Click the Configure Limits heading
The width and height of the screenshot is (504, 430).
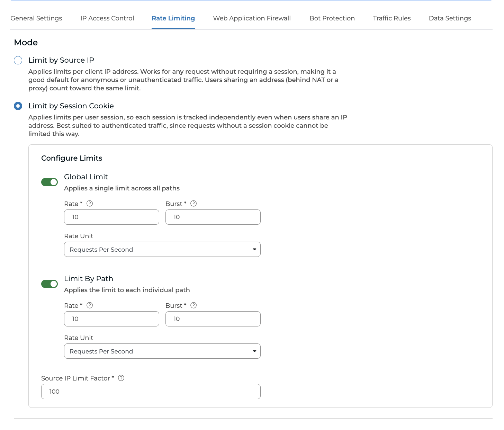pyautogui.click(x=72, y=158)
